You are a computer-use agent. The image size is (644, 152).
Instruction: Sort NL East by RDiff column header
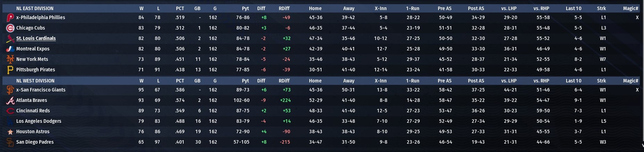(284, 8)
